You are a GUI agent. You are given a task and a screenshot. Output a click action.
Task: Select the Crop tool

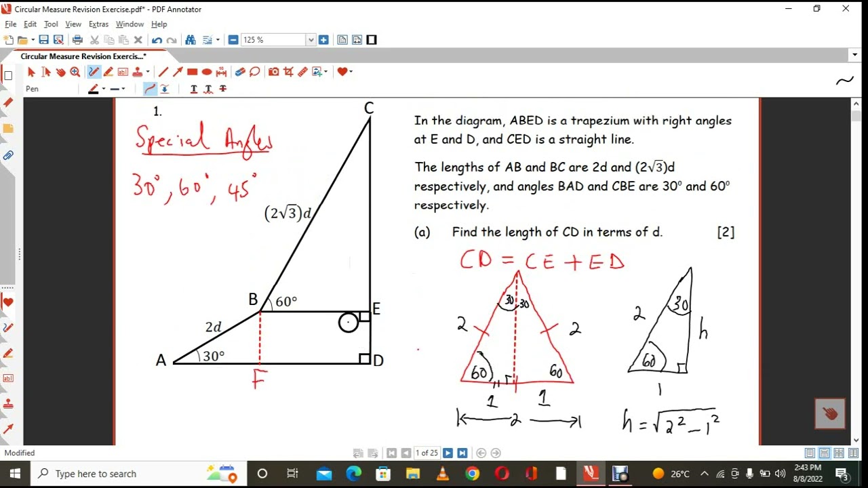tap(288, 72)
